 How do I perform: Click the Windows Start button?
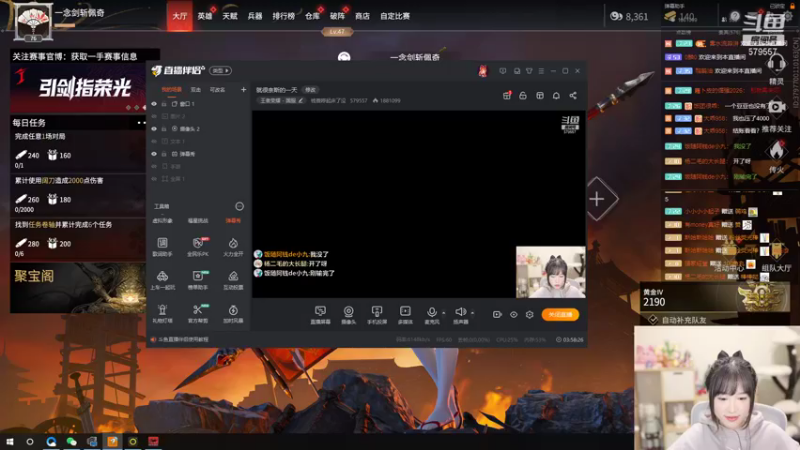9,441
